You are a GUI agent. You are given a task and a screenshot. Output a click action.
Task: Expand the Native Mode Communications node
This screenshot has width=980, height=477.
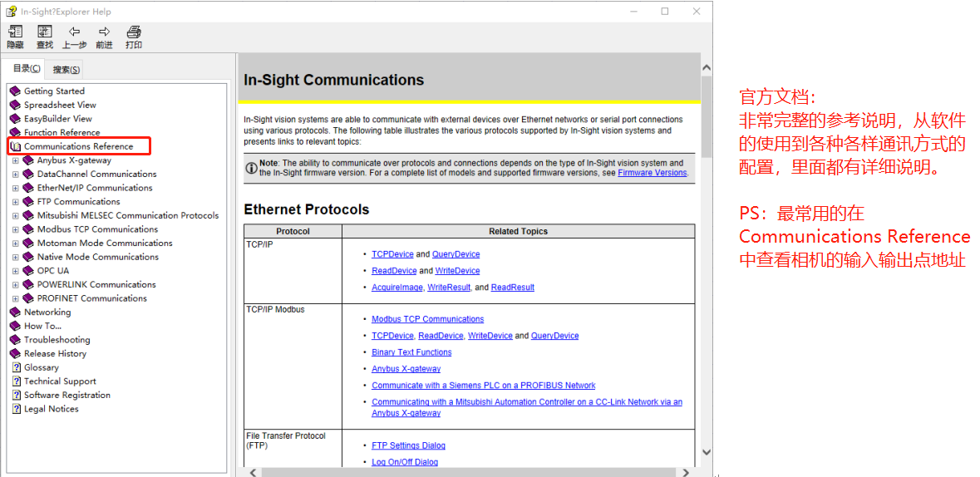tap(16, 257)
